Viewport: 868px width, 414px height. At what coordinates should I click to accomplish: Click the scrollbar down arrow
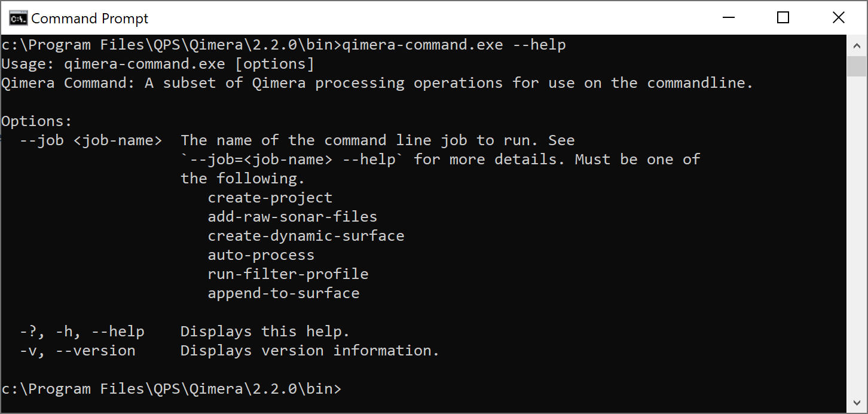[856, 401]
